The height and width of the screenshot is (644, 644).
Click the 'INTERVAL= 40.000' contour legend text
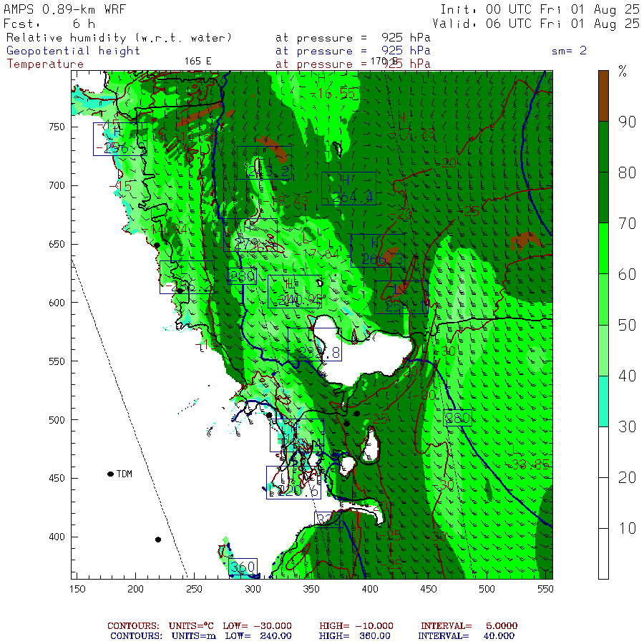pos(466,636)
